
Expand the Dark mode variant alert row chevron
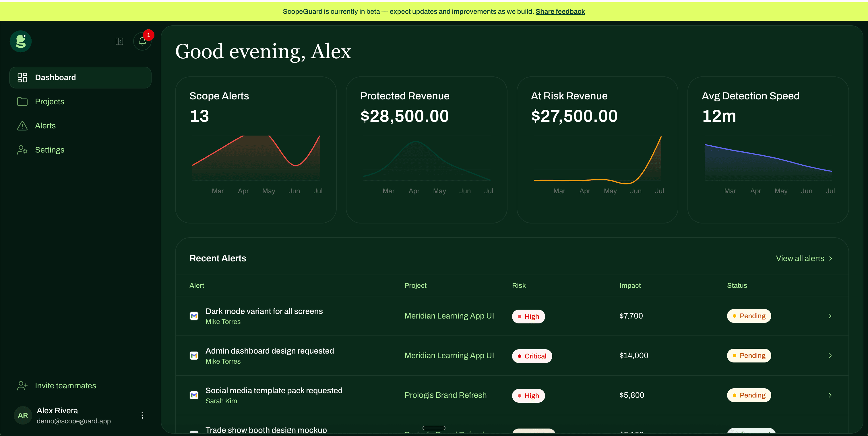(x=830, y=316)
